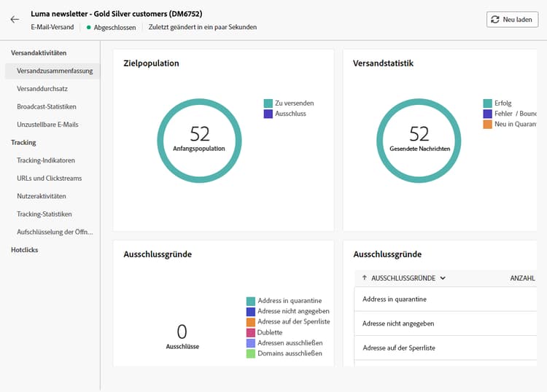Open Nutzeraktivitäten report
Image resolution: width=547 pixels, height=392 pixels.
(41, 196)
